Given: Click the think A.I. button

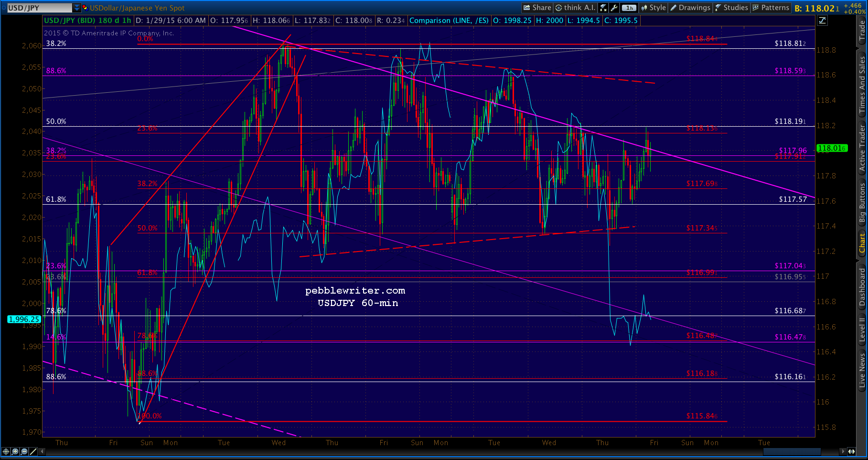Looking at the screenshot, I should [x=575, y=8].
